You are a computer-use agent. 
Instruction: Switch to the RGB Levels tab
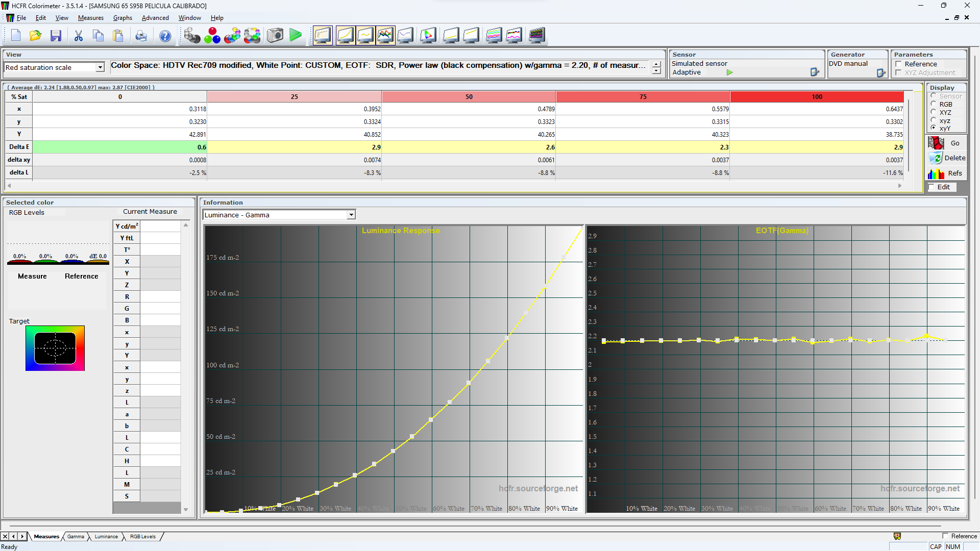coord(142,536)
